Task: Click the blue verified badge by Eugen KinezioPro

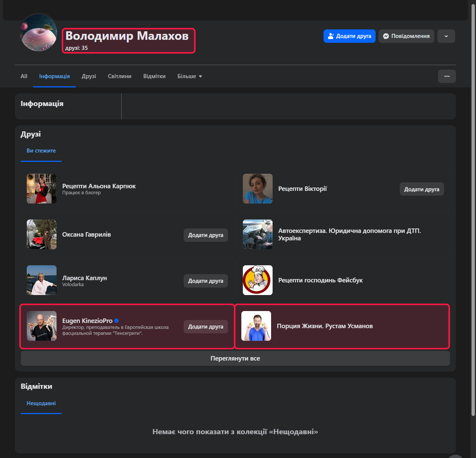Action: (x=116, y=321)
